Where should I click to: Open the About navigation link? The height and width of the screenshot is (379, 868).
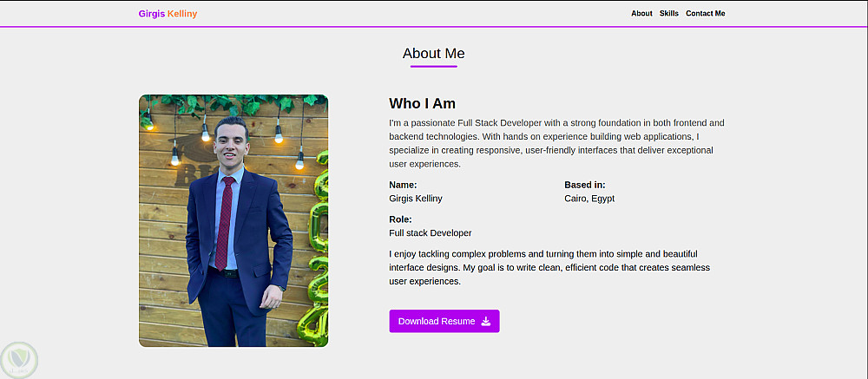[x=641, y=14]
